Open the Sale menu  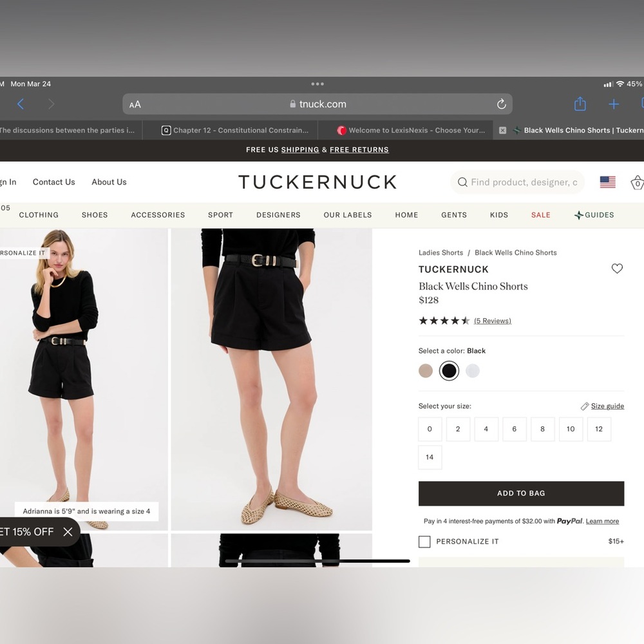[x=540, y=215]
